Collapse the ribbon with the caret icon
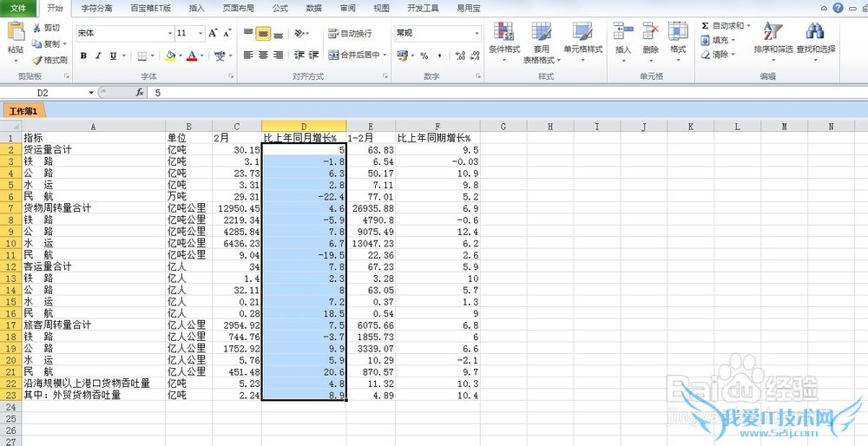This screenshot has height=446, width=868. 825,9
